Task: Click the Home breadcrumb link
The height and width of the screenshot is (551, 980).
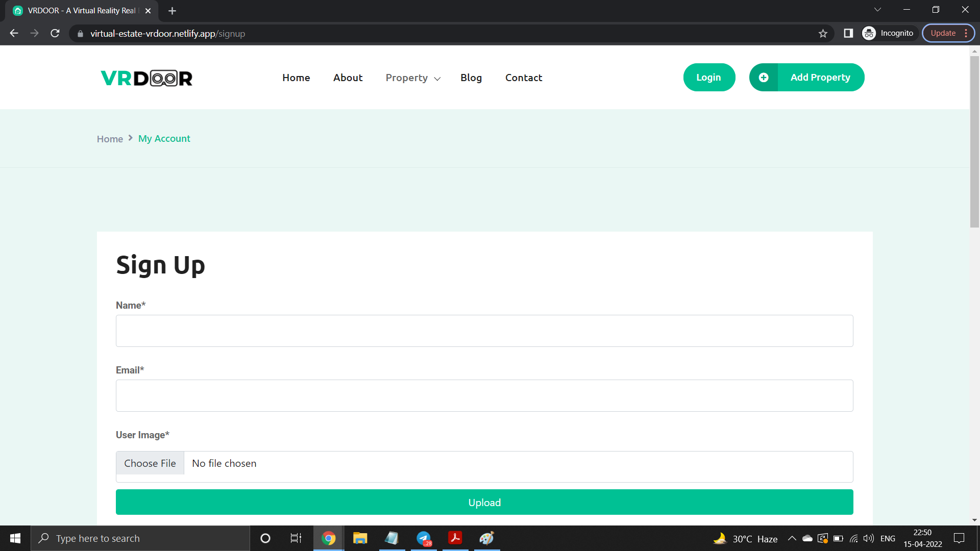Action: click(110, 139)
